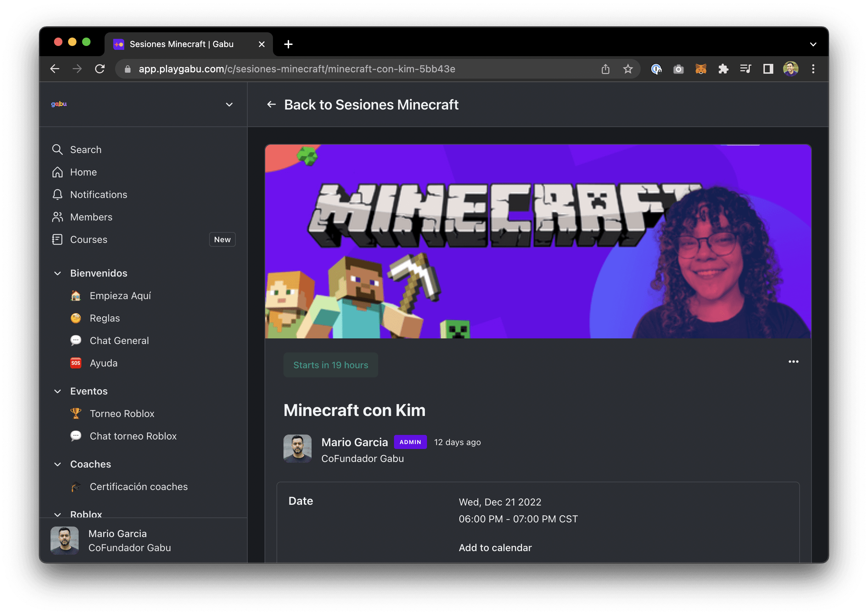
Task: Open the Gabu community switcher dropdown
Action: pos(229,105)
